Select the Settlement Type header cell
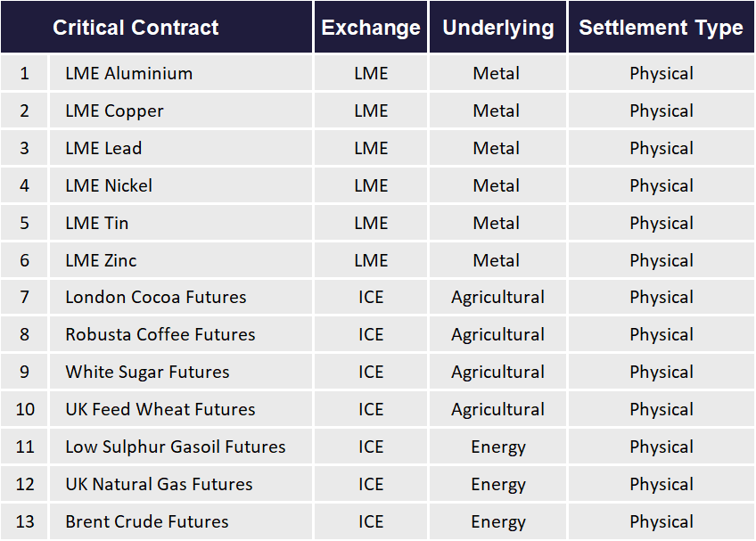 (x=661, y=27)
